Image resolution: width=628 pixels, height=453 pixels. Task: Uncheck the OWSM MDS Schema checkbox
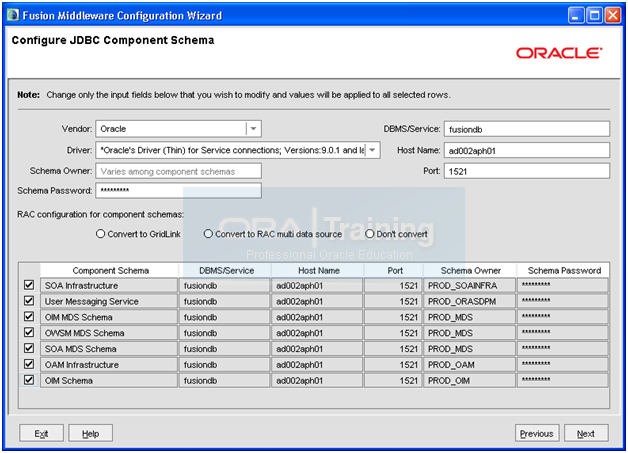[29, 332]
